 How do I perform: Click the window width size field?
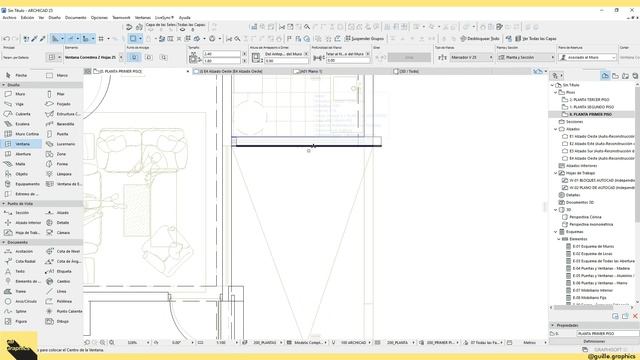(222, 54)
